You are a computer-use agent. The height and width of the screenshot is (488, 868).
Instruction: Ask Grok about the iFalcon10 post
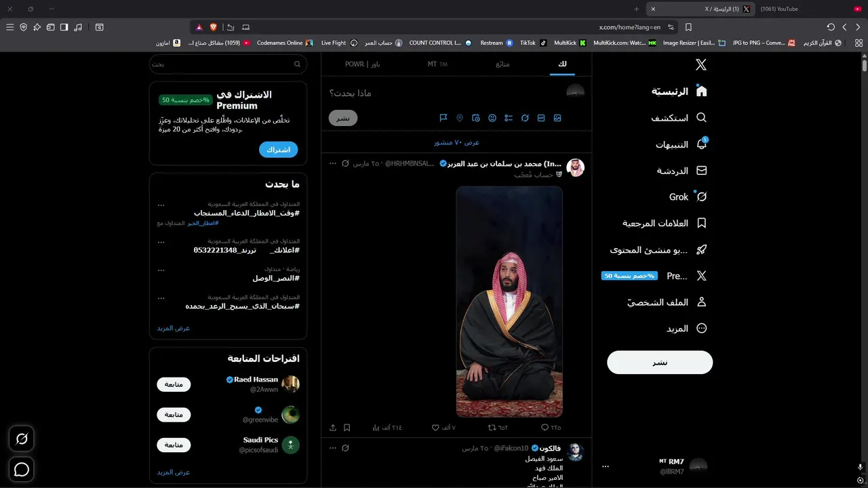[345, 448]
